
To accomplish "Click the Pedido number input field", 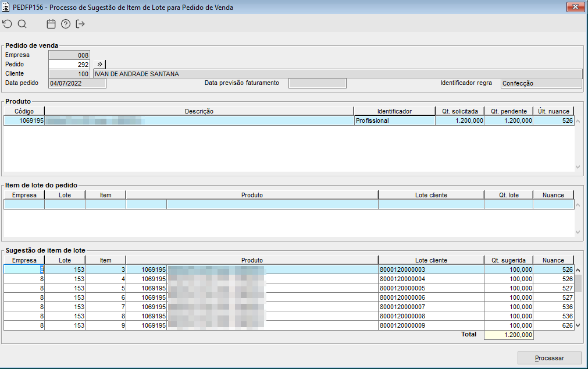I will 69,65.
